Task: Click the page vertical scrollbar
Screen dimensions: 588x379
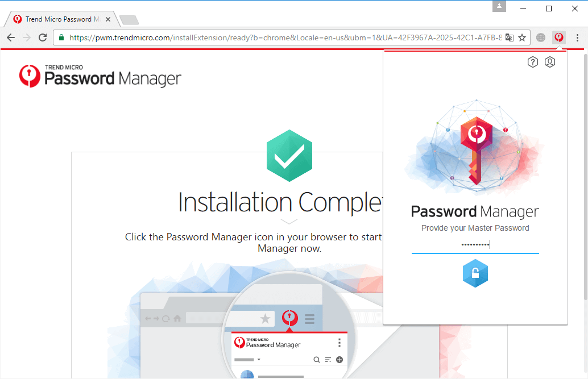Action: (585, 176)
